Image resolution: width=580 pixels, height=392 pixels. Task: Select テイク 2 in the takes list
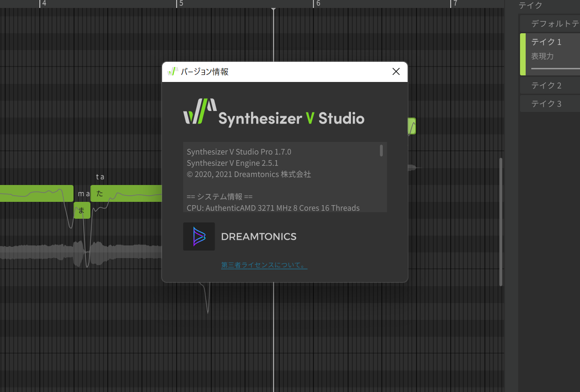[x=550, y=85]
